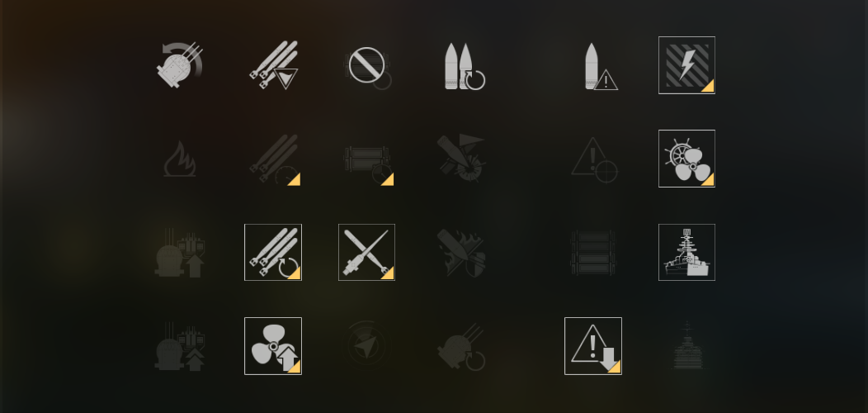
Task: Choose the dimmed turret with reload arrow skill
Action: (x=460, y=346)
